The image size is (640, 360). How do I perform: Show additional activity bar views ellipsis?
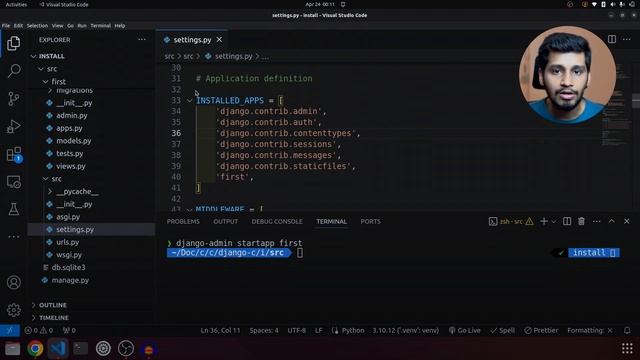13,236
